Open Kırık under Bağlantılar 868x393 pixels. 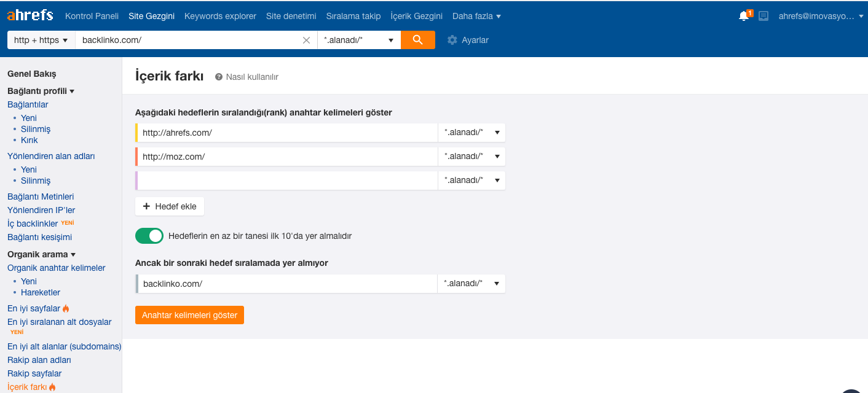(x=30, y=140)
